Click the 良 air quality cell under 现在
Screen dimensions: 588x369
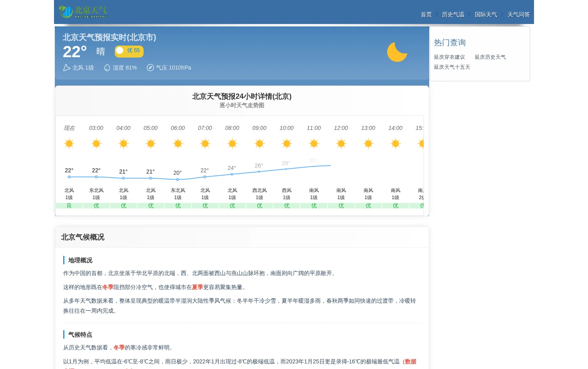pyautogui.click(x=69, y=205)
